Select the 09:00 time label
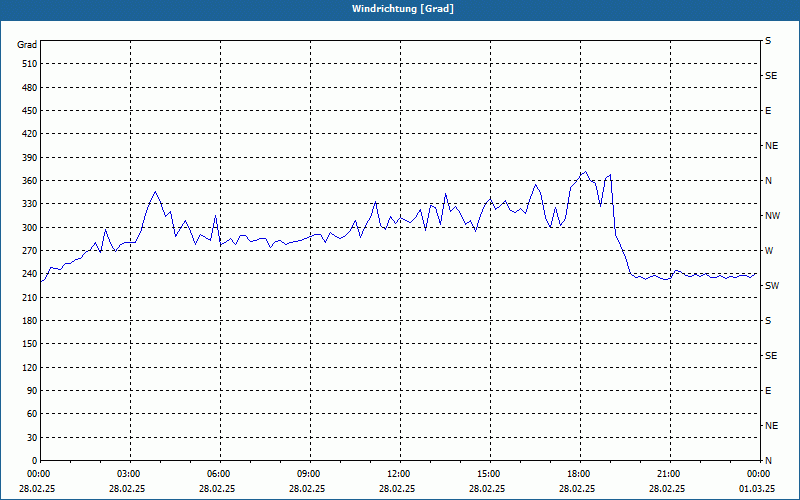Viewport: 800px width, 500px height. [x=308, y=474]
